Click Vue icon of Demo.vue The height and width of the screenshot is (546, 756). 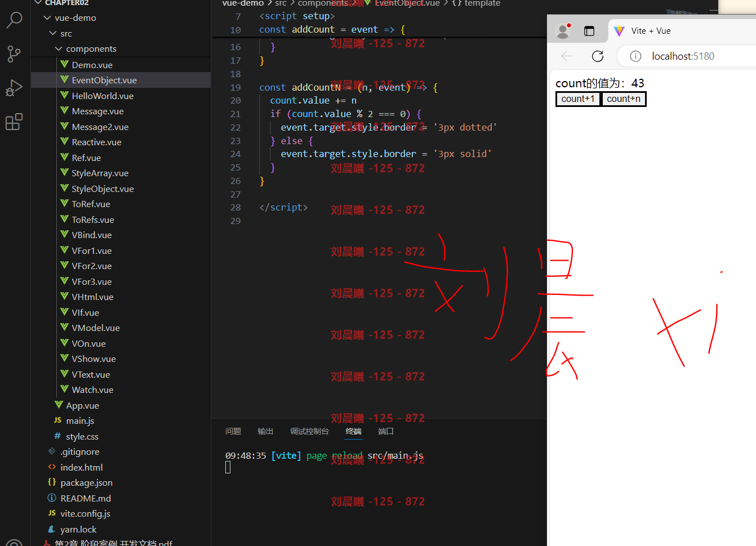click(64, 65)
